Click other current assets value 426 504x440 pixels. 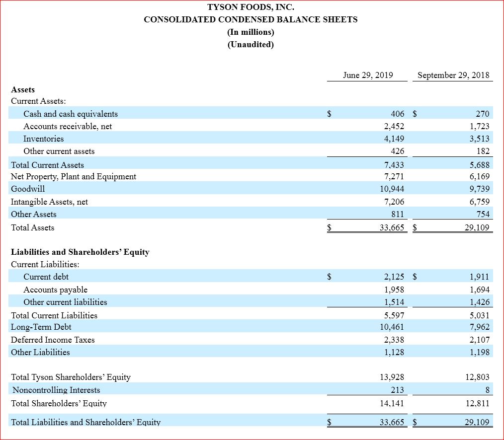397,151
